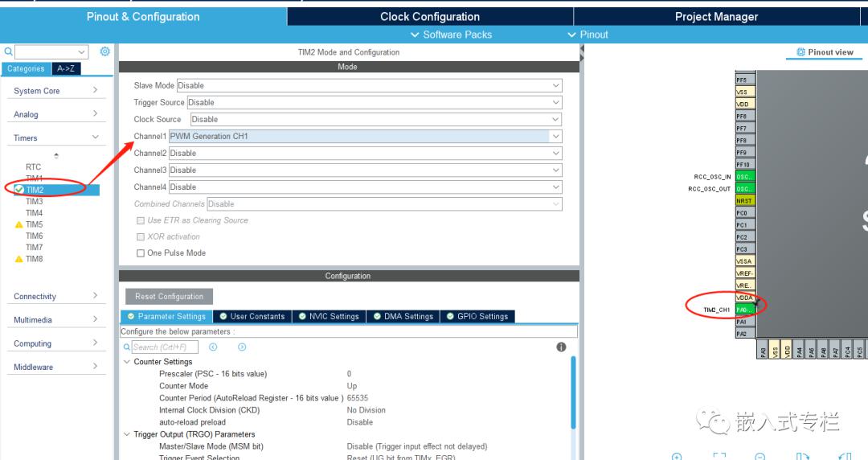Open the Parameter Settings tab
Screen dimensions: 868x460
[x=166, y=317]
